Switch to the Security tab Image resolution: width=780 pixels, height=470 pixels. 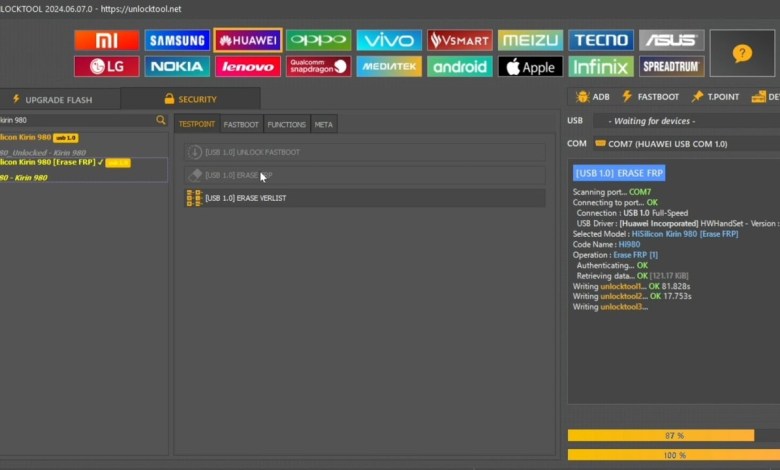click(x=190, y=99)
